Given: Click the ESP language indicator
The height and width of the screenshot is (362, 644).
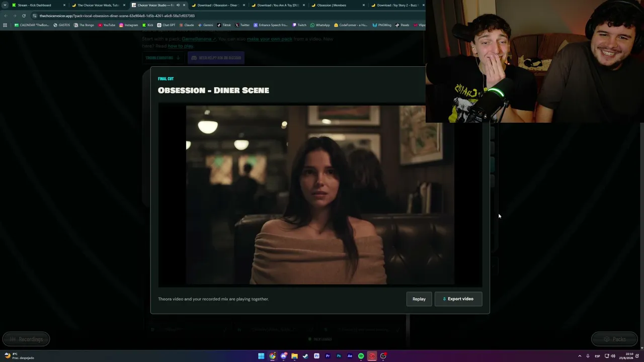Looking at the screenshot, I should point(597,356).
